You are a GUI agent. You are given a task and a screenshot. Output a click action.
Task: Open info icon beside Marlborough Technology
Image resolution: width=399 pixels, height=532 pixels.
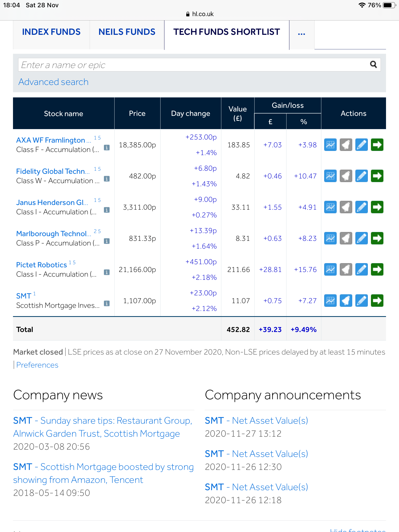(x=107, y=241)
